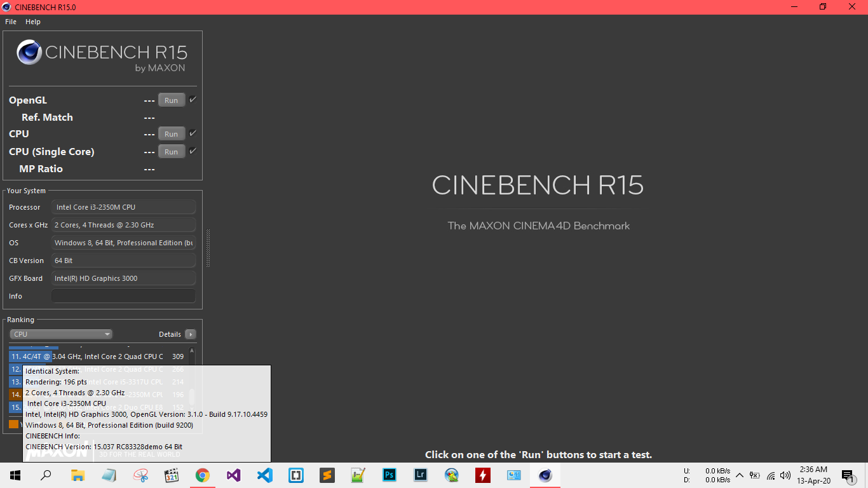Click the CB Version field

point(123,261)
